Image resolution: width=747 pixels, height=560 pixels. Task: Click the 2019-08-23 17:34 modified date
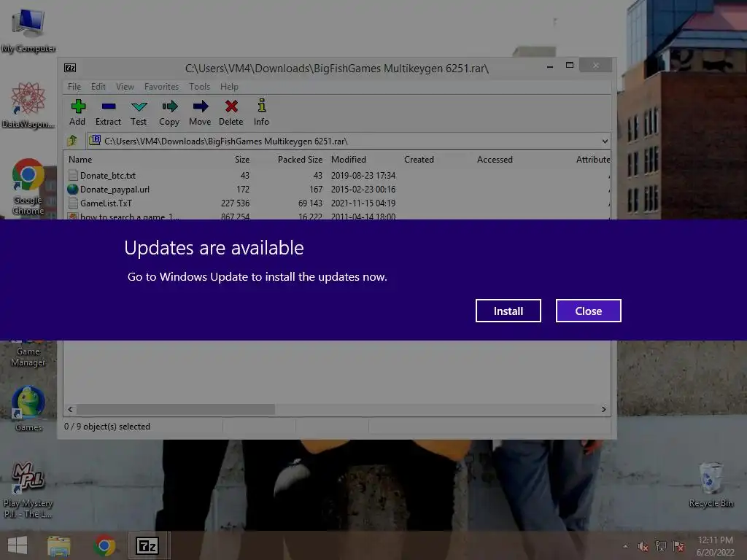click(363, 175)
